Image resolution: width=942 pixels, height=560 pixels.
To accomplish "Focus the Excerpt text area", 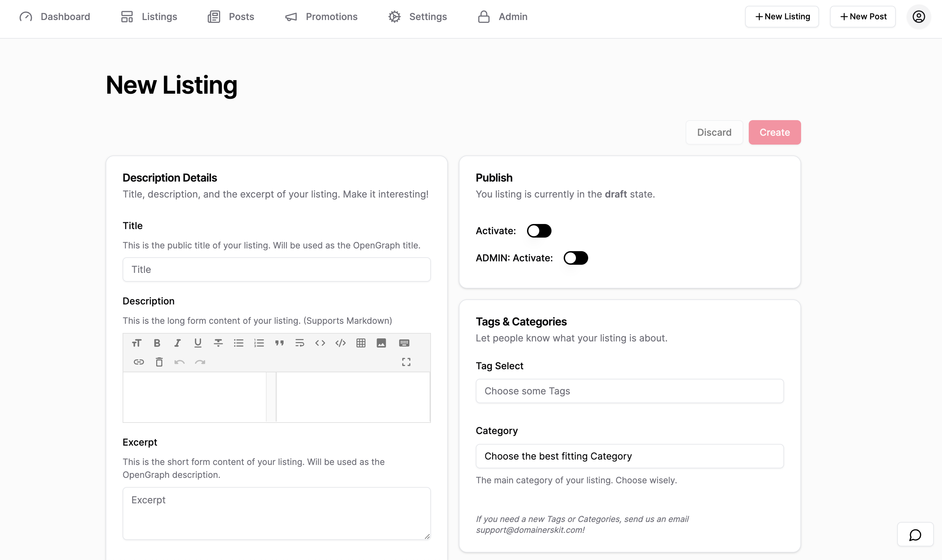I will pos(276,513).
